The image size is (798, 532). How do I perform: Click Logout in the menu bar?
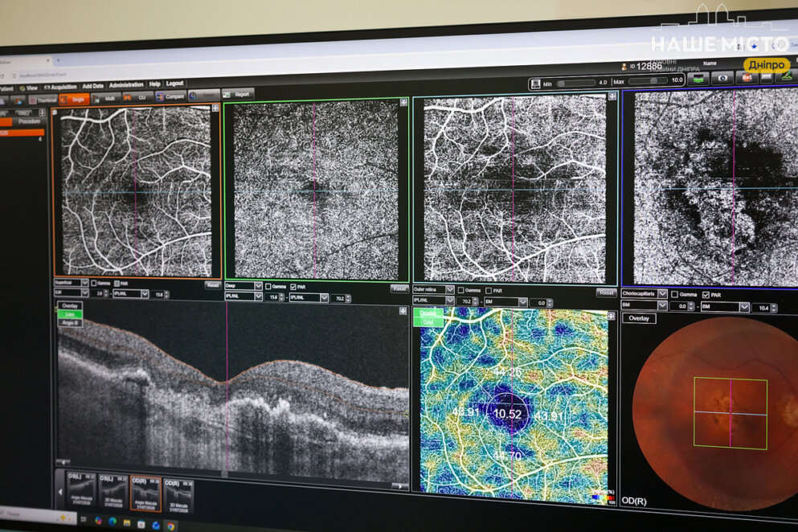174,83
